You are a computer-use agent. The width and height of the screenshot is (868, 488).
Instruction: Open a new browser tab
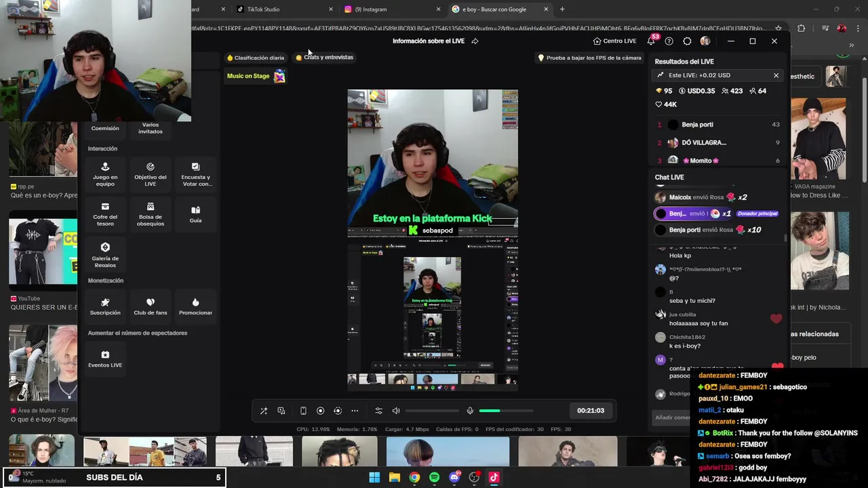[562, 9]
